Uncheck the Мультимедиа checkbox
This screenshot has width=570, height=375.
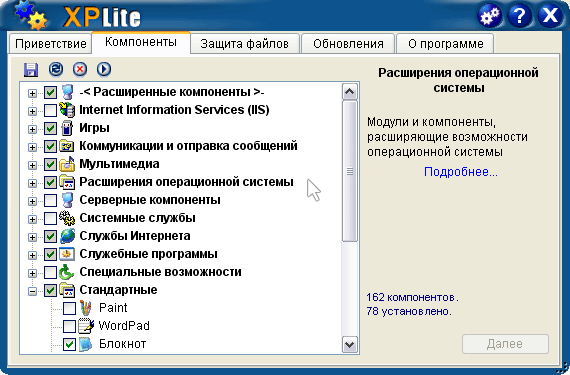click(x=50, y=164)
